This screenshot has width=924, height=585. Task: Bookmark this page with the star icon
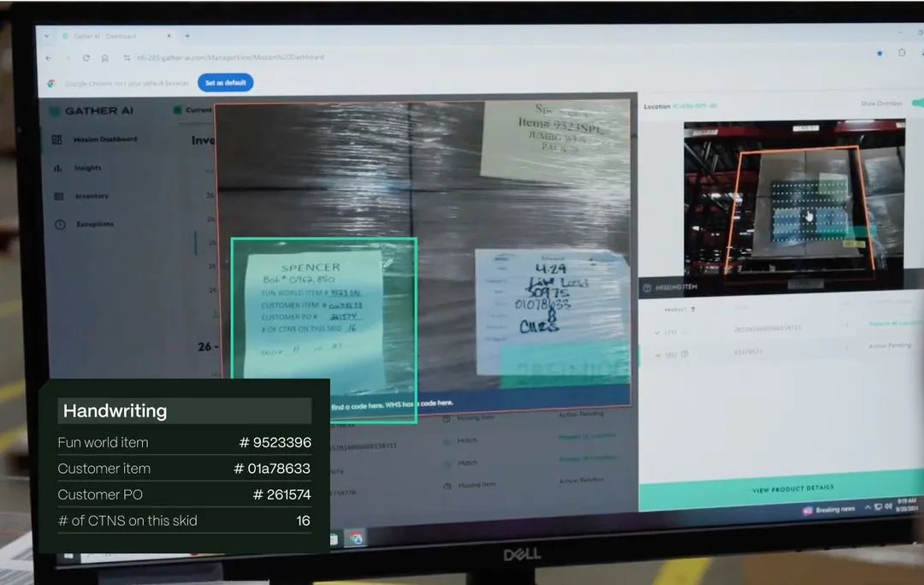880,53
